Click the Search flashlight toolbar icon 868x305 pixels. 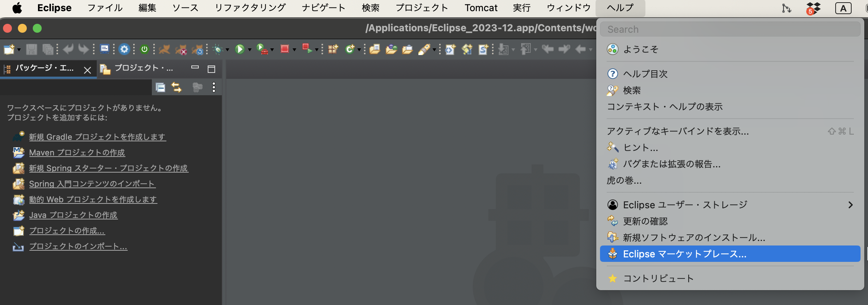coord(424,49)
